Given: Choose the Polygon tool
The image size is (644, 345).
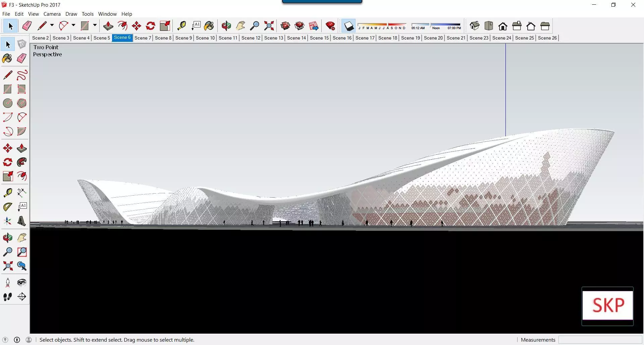Looking at the screenshot, I should 22,103.
